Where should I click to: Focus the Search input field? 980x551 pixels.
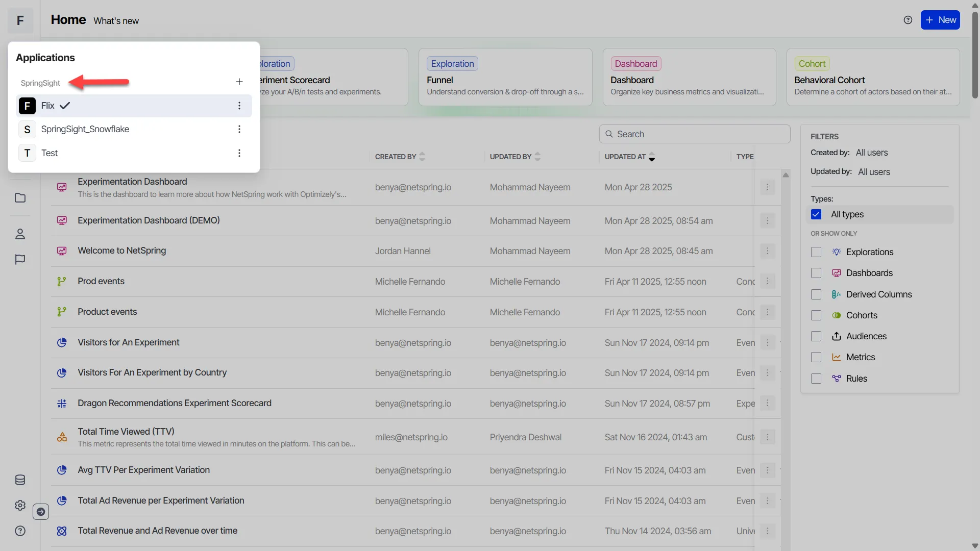[695, 134]
